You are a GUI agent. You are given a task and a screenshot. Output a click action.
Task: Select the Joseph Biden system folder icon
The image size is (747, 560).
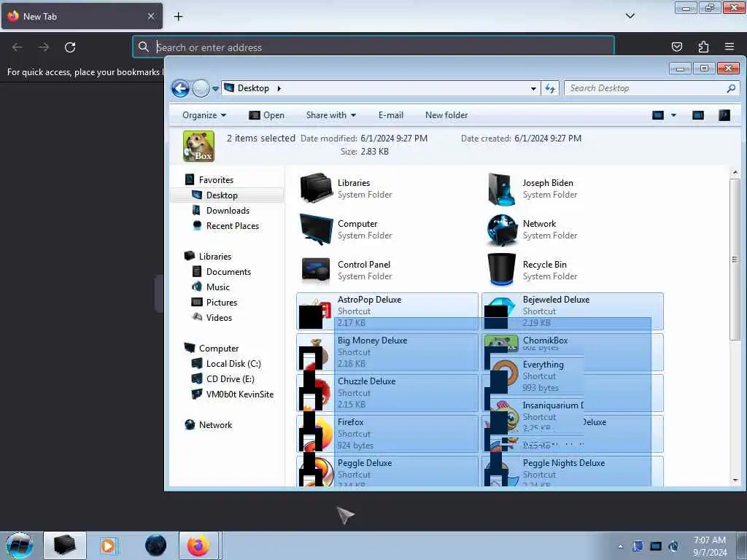click(x=502, y=189)
